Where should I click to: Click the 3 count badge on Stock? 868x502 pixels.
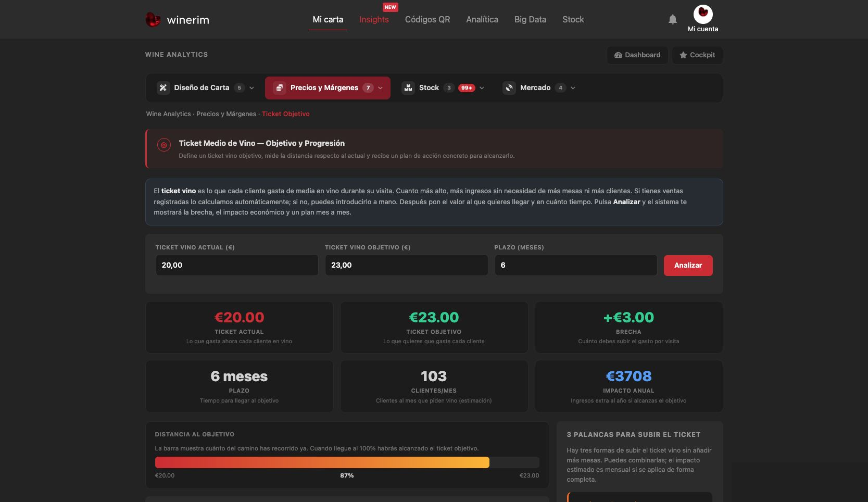[449, 88]
